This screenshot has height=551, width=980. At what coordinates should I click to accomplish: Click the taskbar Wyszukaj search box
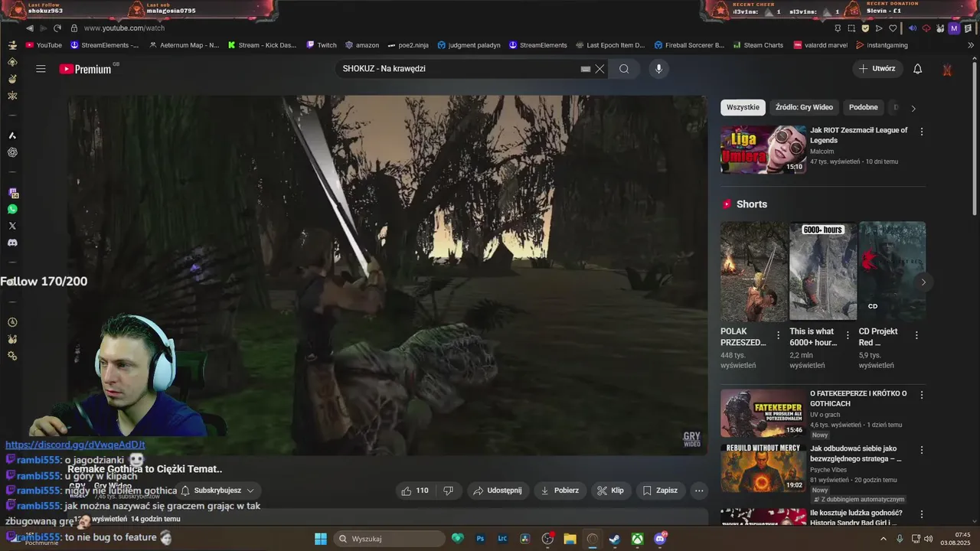pos(389,539)
